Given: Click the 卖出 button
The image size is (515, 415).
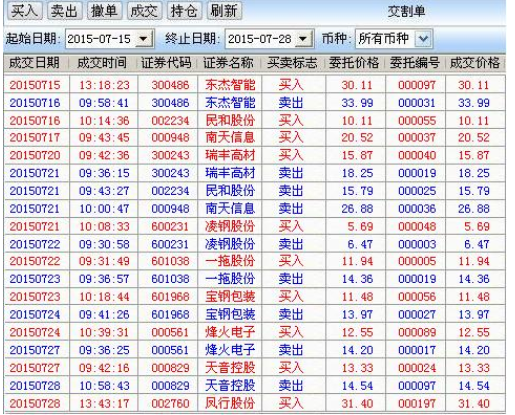Looking at the screenshot, I should [64, 11].
